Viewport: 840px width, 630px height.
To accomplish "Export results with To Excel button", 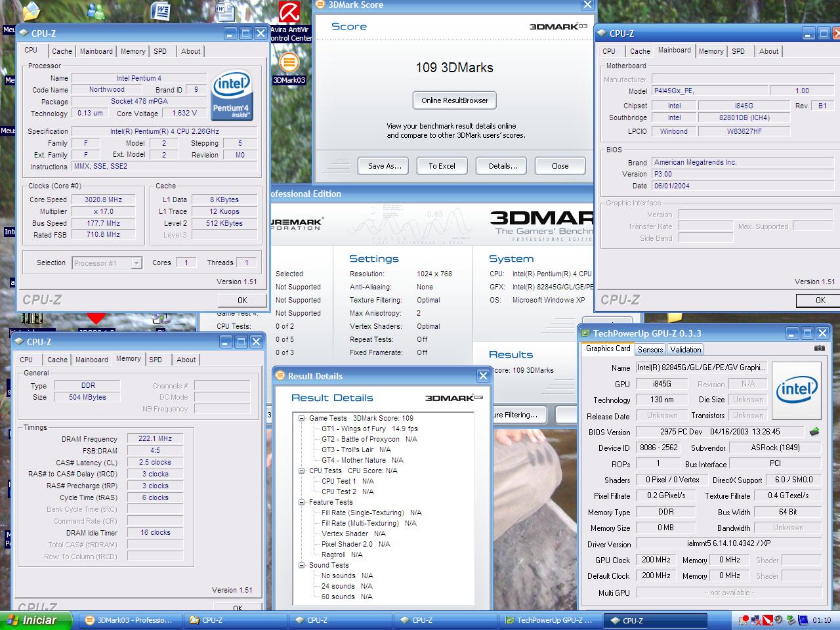I will [x=442, y=166].
